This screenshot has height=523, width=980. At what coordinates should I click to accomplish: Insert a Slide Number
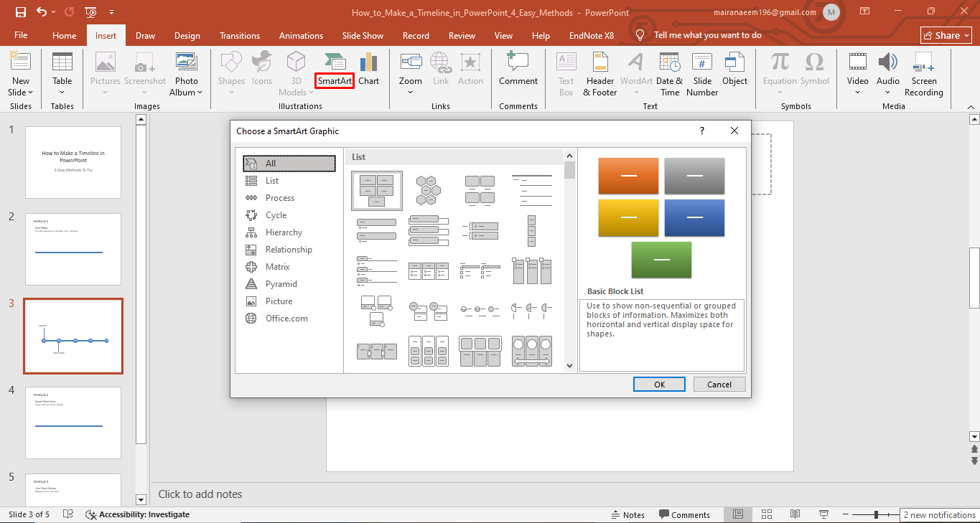[702, 74]
